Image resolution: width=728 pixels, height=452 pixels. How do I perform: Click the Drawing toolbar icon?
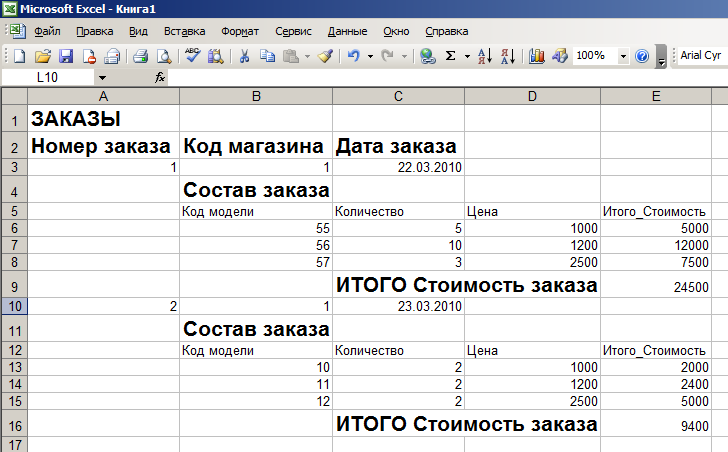click(560, 56)
